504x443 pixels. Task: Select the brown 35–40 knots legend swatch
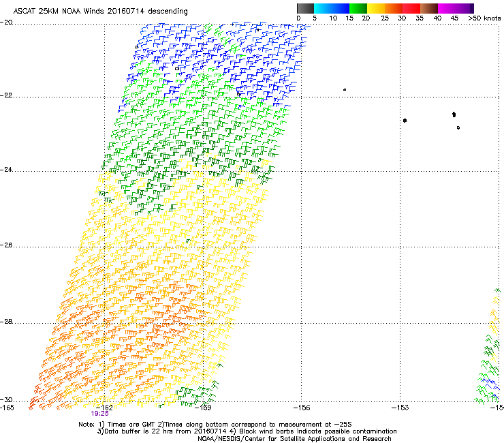(429, 8)
